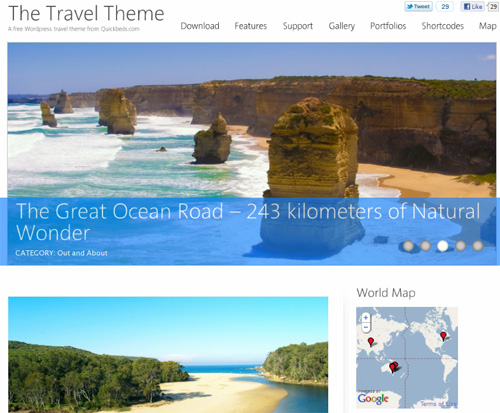The image size is (500, 413).
Task: Click the Facebook Like button
Action: pos(473,6)
